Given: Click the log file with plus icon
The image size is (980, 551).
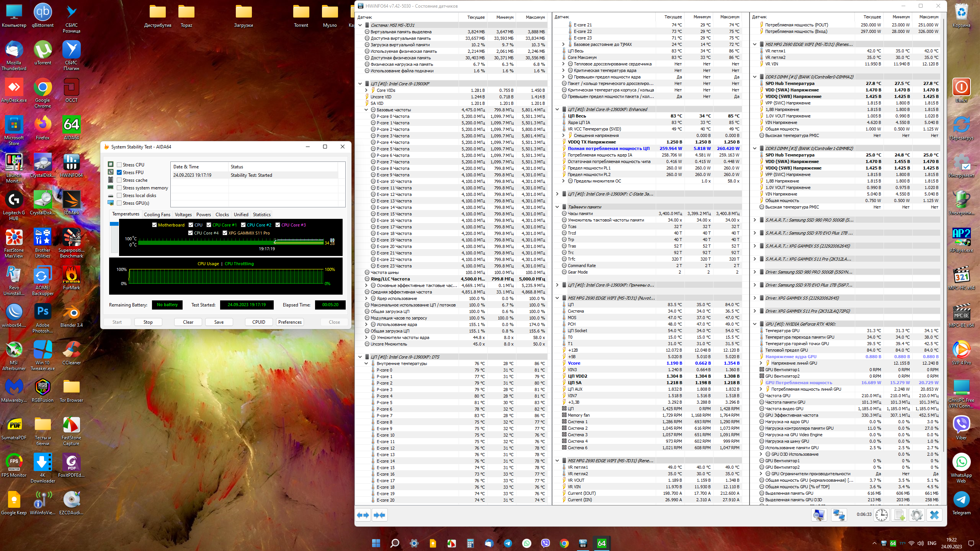Looking at the screenshot, I should pos(899,515).
